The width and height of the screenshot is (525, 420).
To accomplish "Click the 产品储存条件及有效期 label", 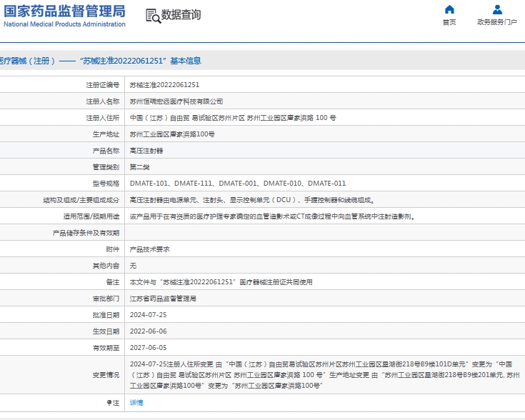I will coord(86,233).
